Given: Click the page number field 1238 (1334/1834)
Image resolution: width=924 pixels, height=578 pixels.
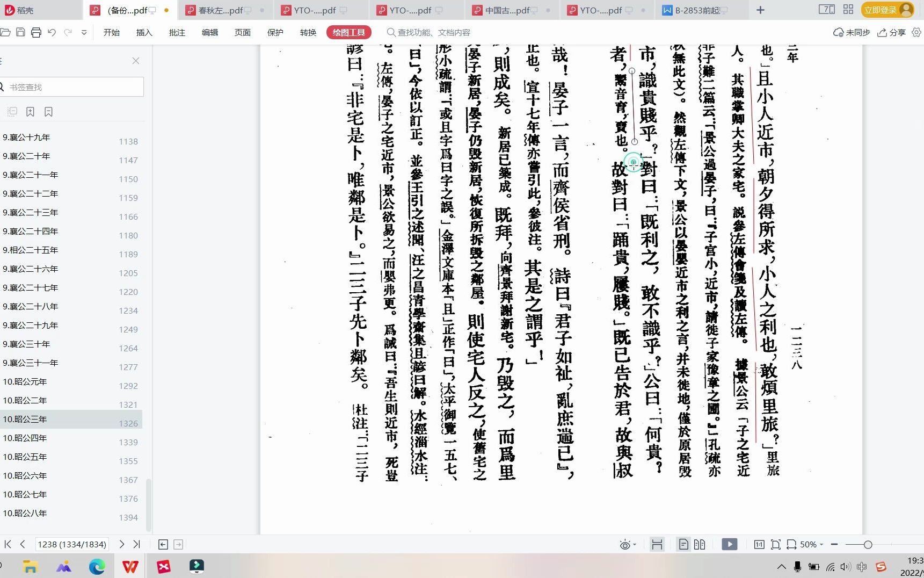Looking at the screenshot, I should click(x=72, y=544).
